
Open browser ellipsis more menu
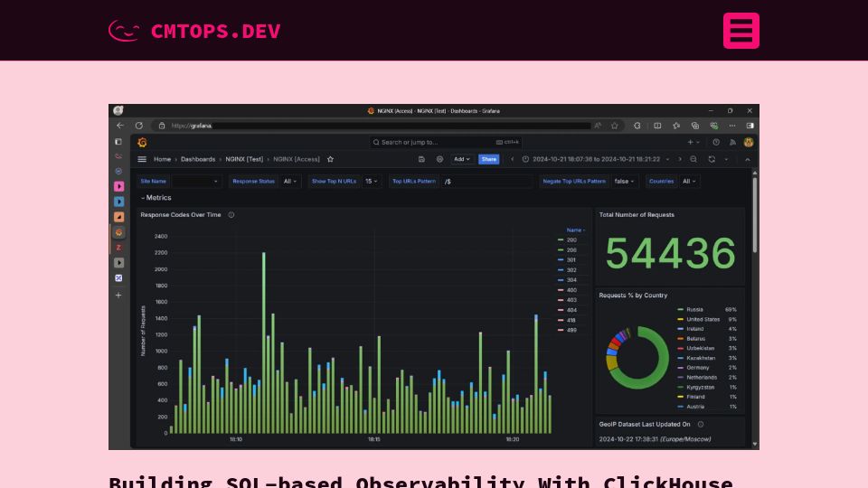pos(731,126)
